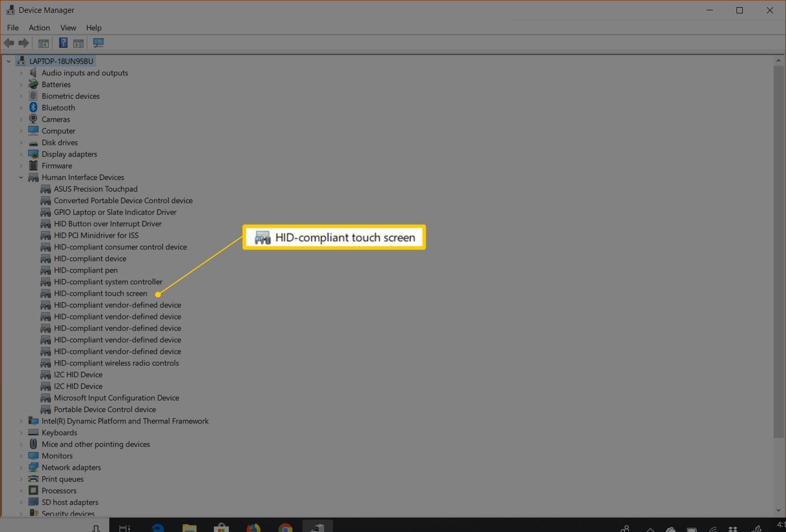The height and width of the screenshot is (532, 786).
Task: Open Task View from the taskbar
Action: tap(125, 527)
